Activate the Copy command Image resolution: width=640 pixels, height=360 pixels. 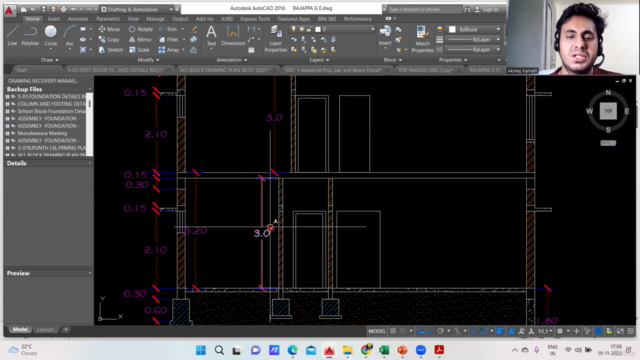pyautogui.click(x=109, y=40)
